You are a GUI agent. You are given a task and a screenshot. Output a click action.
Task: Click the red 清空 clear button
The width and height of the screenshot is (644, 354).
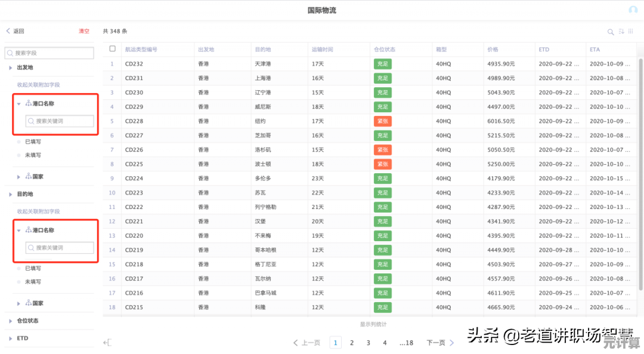point(84,31)
